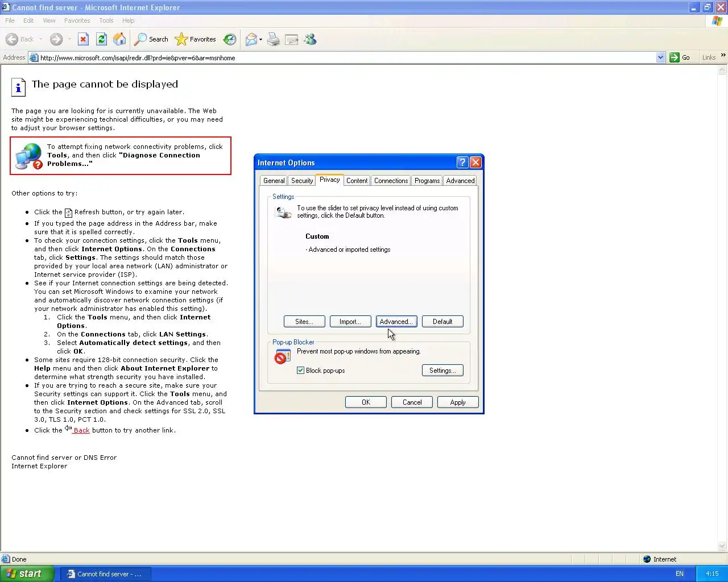Click the Forward arrow toolbar icon
This screenshot has width=728, height=582.
coord(56,39)
